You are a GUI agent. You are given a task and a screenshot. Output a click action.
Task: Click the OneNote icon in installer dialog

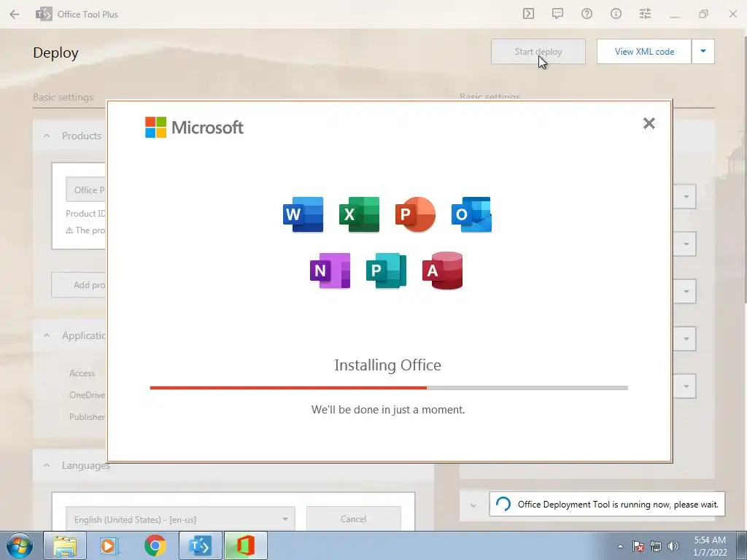330,271
